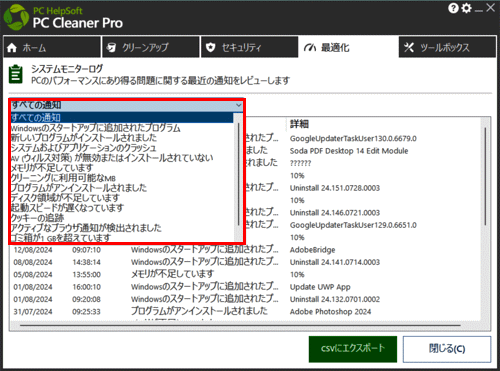Click the log table vertical scrollbar

(485, 177)
